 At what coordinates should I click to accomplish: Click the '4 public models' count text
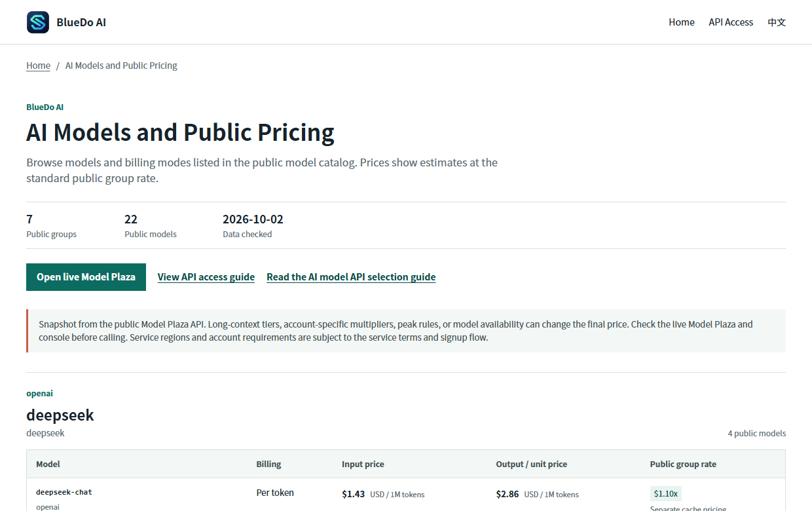(x=757, y=434)
